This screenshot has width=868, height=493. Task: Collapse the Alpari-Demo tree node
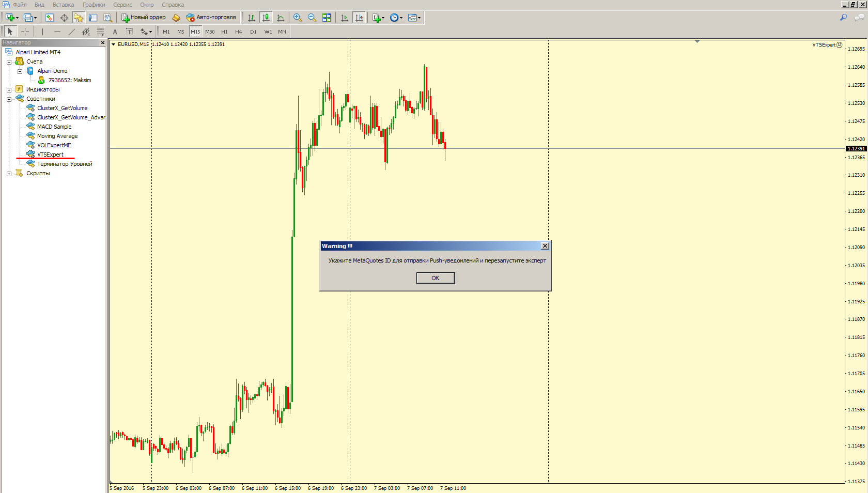click(x=20, y=71)
